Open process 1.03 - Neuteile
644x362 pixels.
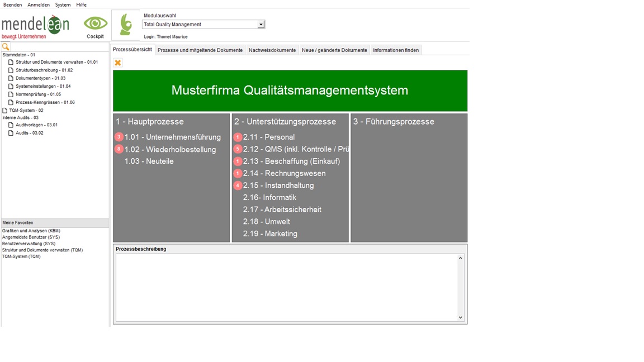(149, 161)
